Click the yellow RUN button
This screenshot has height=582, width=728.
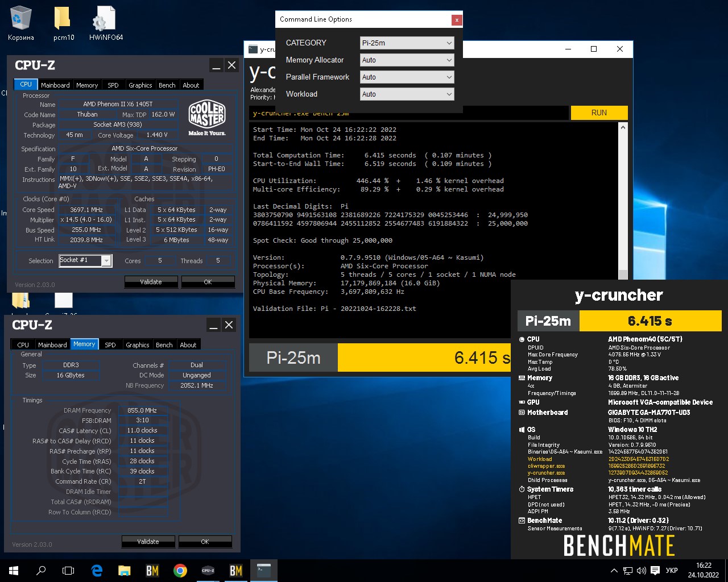[599, 113]
